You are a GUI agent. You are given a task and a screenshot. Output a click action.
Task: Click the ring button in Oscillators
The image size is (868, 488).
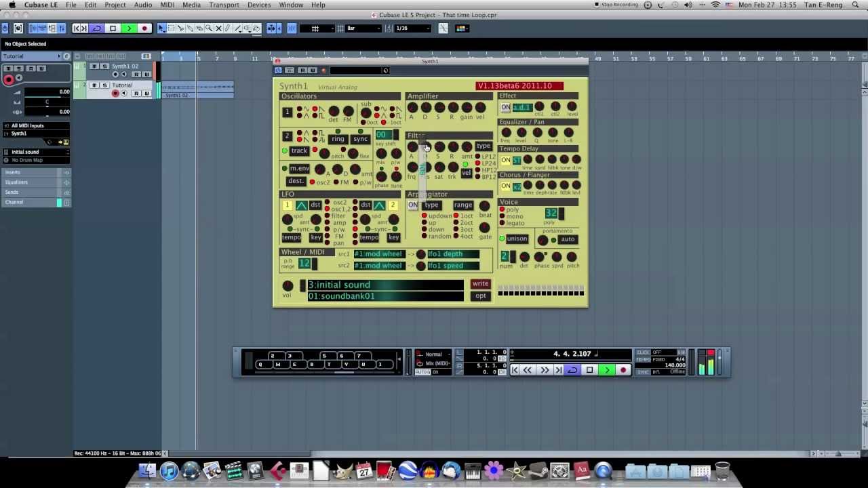coord(338,139)
